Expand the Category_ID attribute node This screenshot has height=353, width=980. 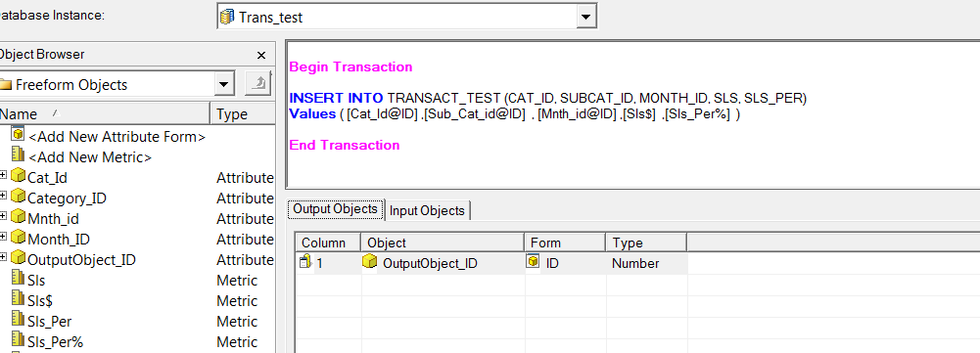(x=3, y=197)
